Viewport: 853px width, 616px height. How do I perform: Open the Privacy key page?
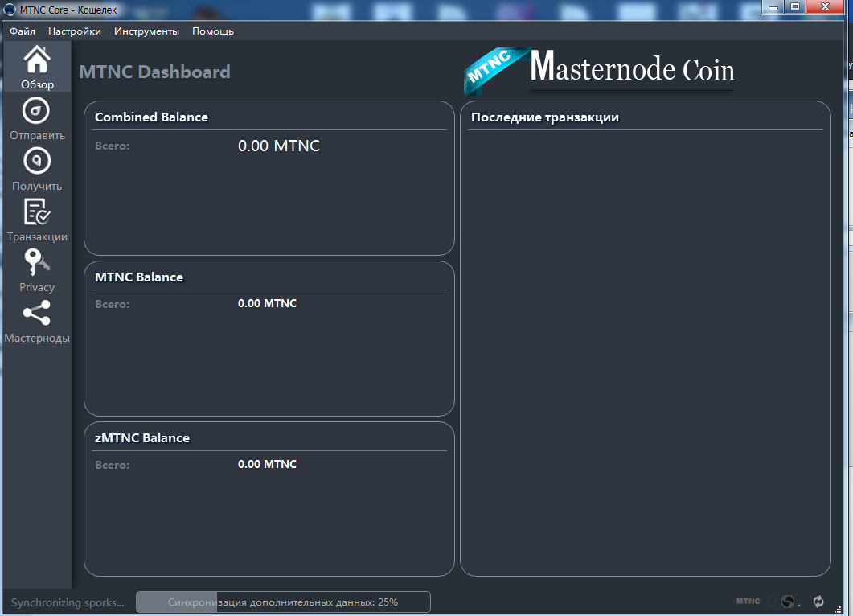coord(37,270)
